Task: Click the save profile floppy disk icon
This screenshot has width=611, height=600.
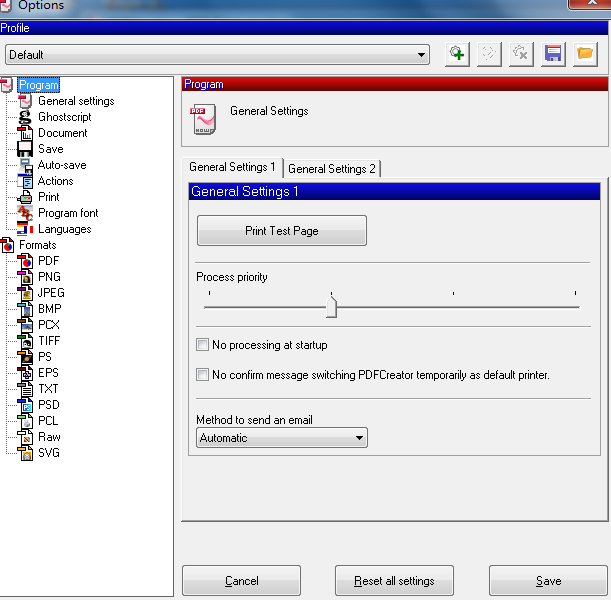Action: [553, 55]
